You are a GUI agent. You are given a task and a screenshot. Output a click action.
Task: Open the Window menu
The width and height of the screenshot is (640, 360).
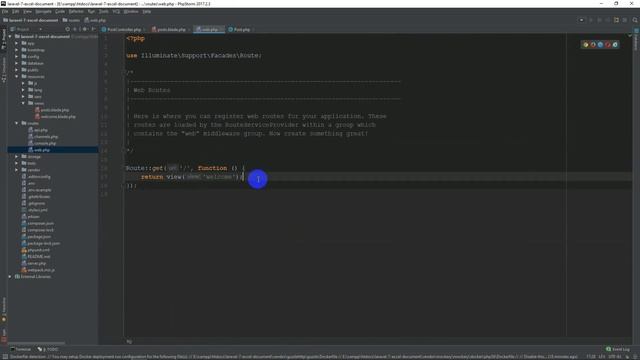[131, 11]
